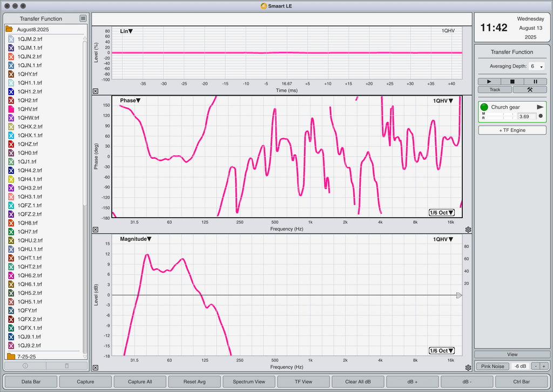Image resolution: width=553 pixels, height=392 pixels.
Task: Toggle visibility icon of 1QHY.trf
Action: click(x=11, y=74)
